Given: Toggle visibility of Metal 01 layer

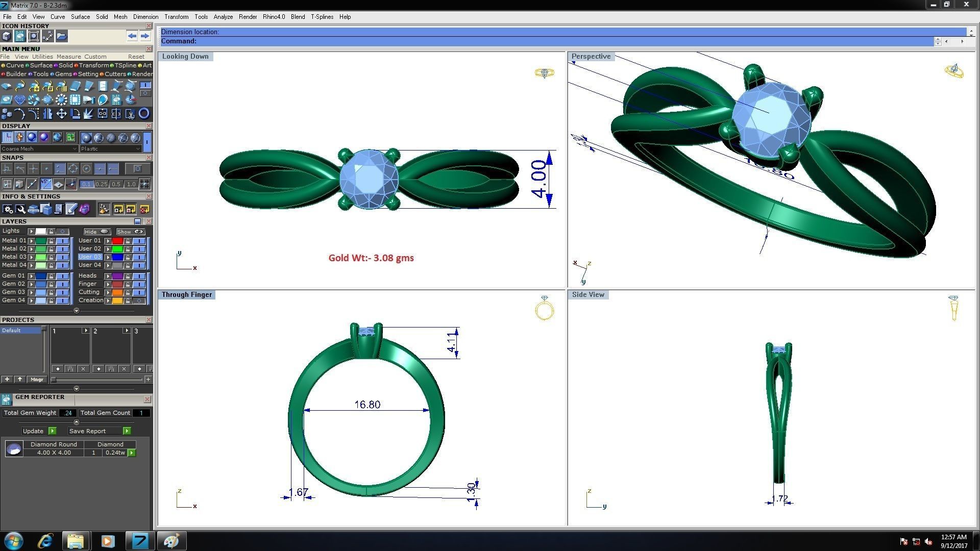Looking at the screenshot, I should tap(62, 240).
